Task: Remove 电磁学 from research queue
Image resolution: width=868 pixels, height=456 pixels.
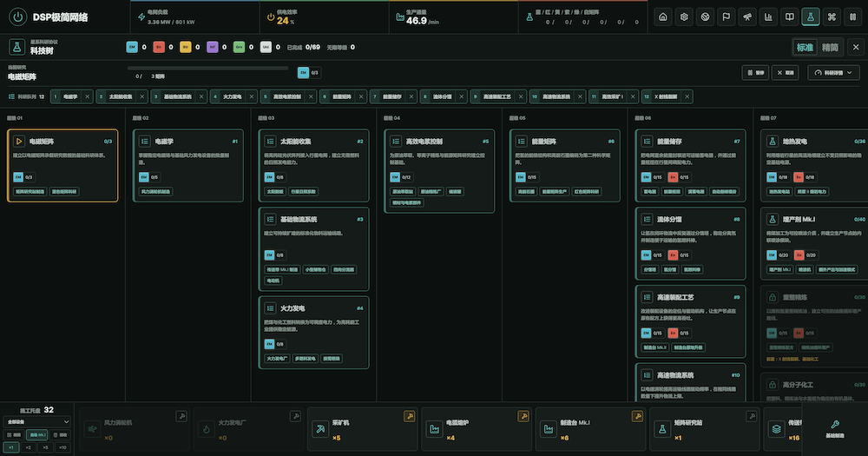Action: (x=87, y=96)
